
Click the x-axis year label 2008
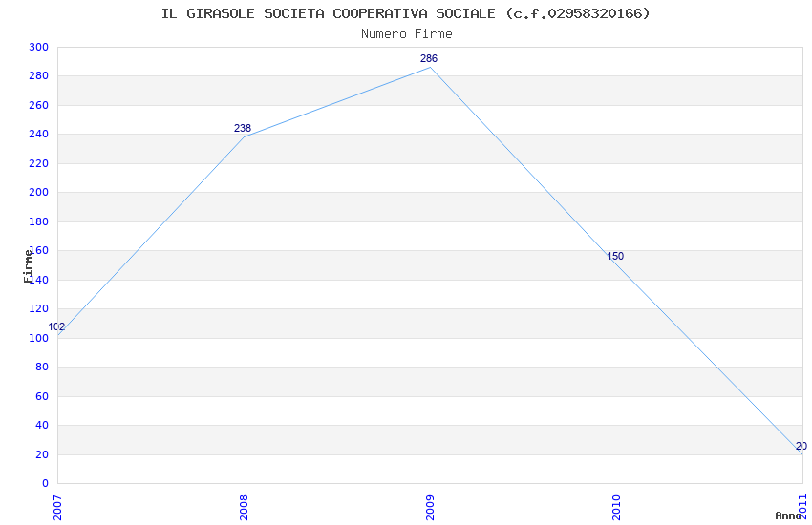(x=244, y=508)
